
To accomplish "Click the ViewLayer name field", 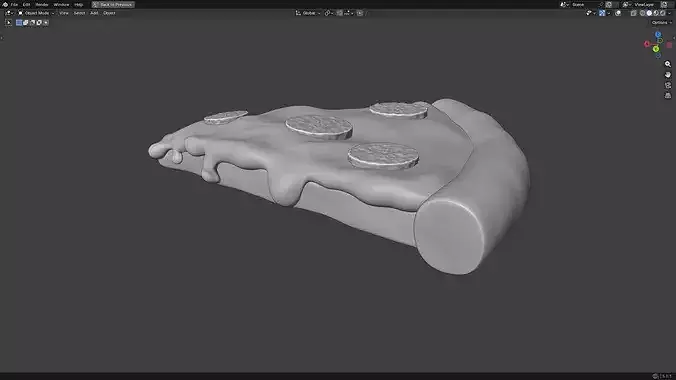I will [646, 4].
